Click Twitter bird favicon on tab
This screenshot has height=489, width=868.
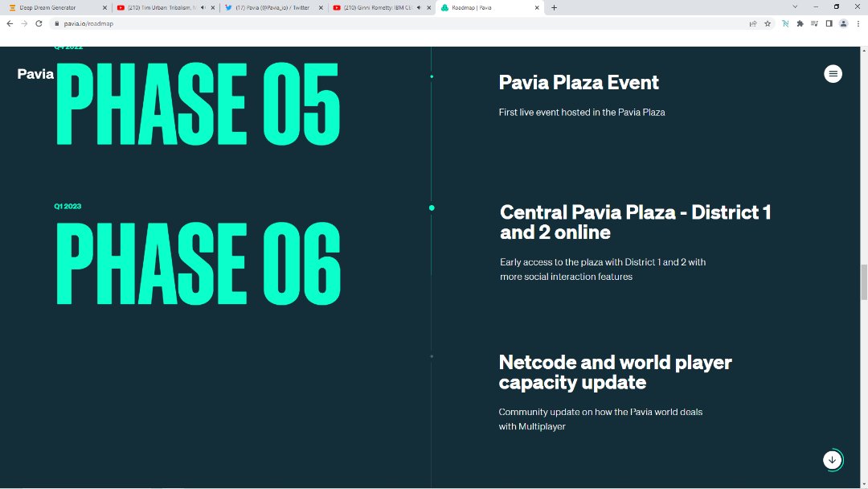(228, 8)
